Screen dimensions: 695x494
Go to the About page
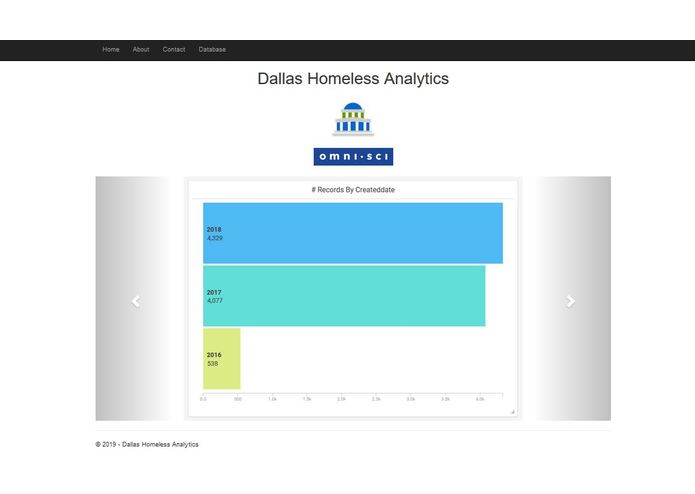(x=141, y=50)
